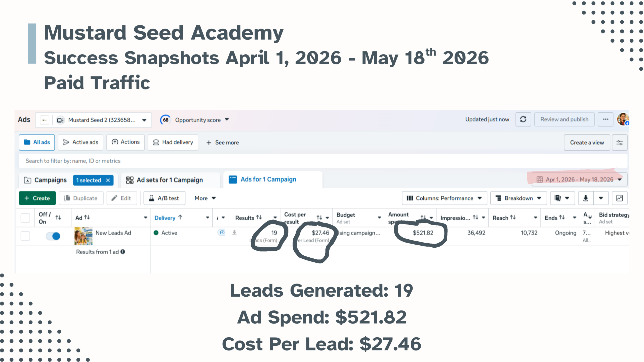Toggle the New Leads Ad on/off switch

click(53, 236)
